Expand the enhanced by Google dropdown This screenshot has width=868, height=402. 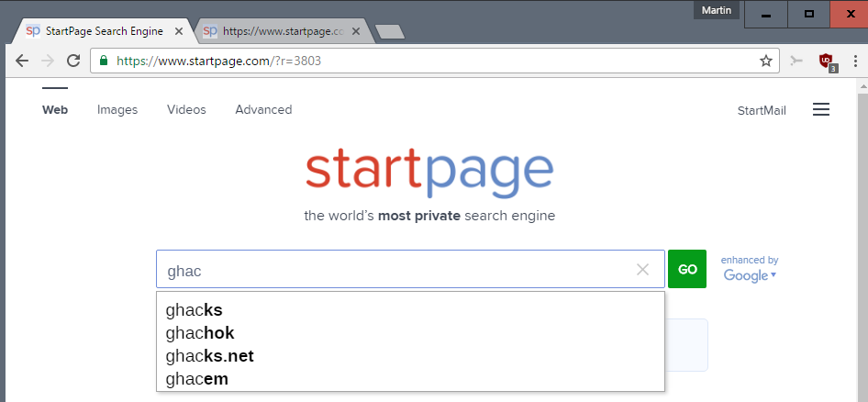pos(750,269)
